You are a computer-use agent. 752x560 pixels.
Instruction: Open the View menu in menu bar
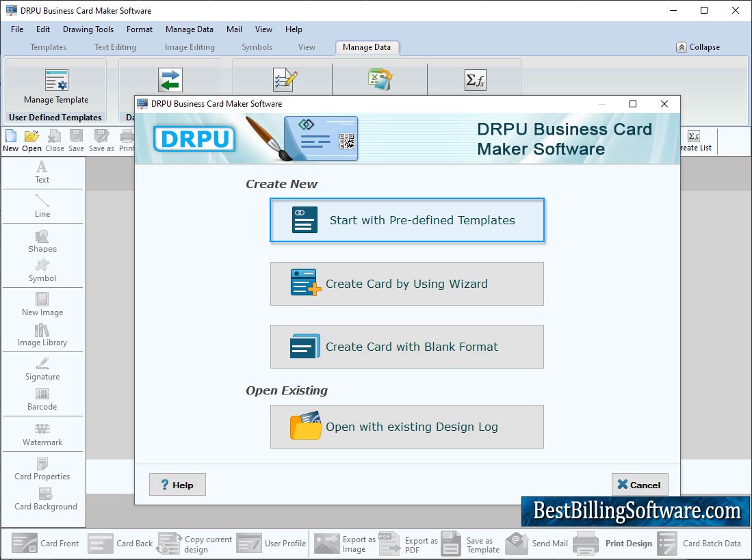[x=263, y=29]
